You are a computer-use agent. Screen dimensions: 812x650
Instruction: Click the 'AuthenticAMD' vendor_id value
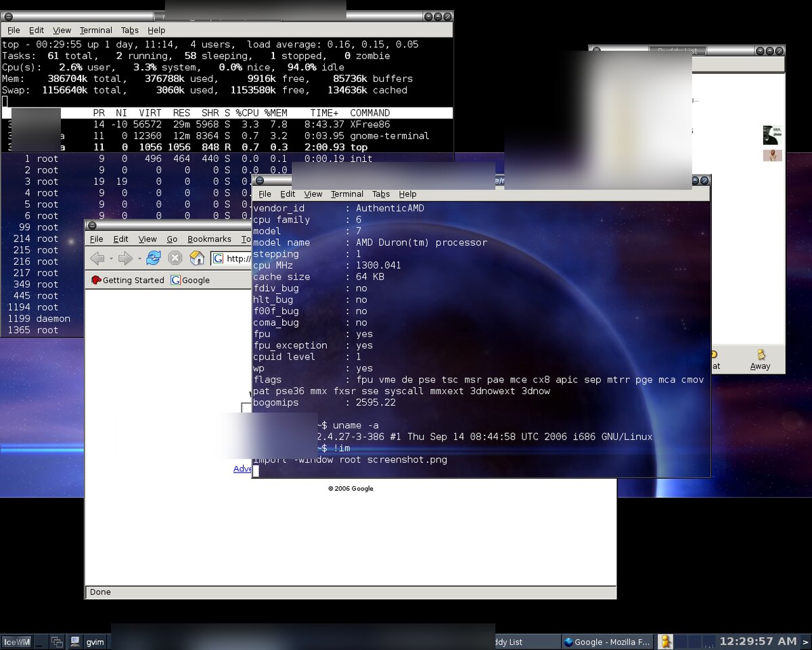pos(390,209)
